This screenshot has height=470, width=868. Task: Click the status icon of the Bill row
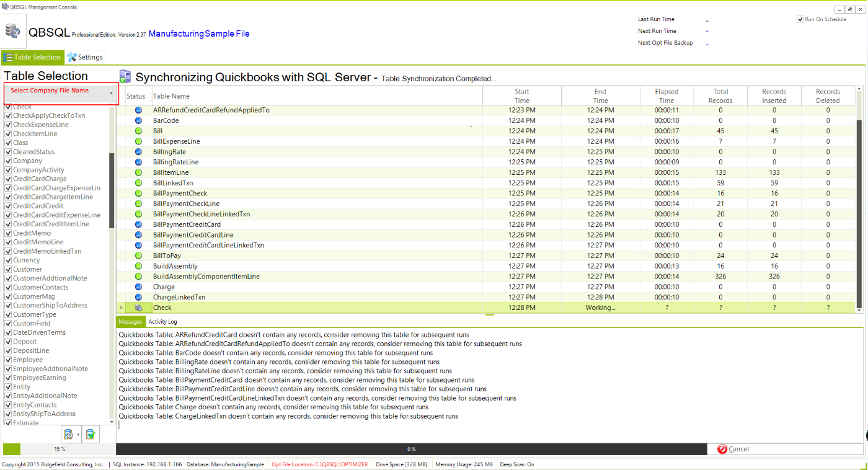pos(138,131)
